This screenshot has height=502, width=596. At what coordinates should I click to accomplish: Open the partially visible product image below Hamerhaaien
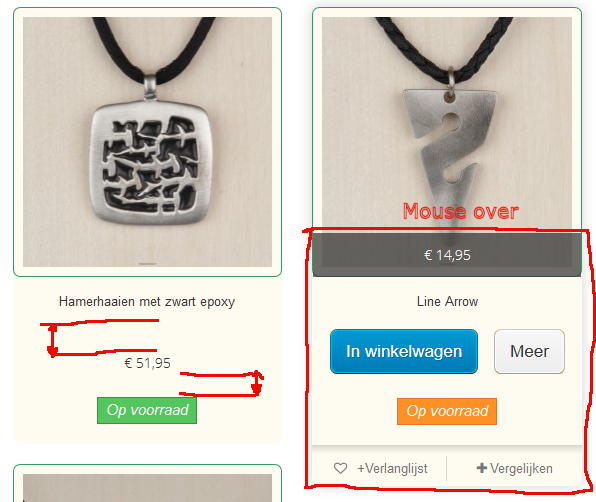coord(147,488)
